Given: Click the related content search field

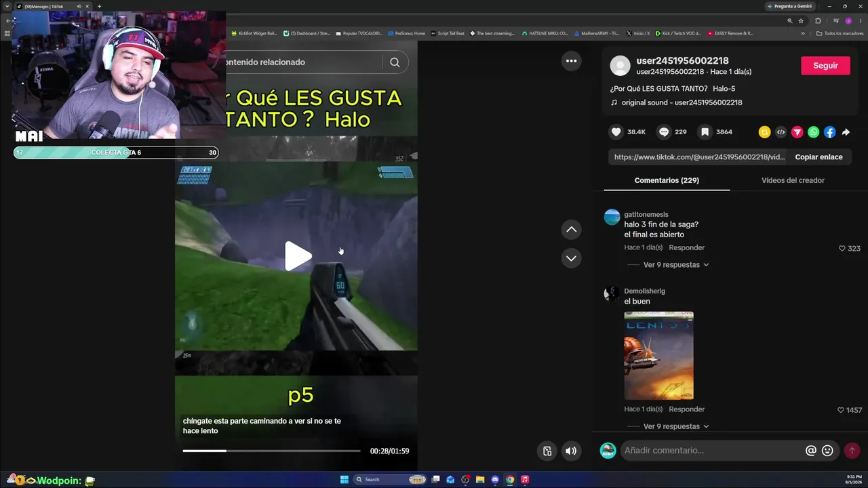Looking at the screenshot, I should point(304,62).
